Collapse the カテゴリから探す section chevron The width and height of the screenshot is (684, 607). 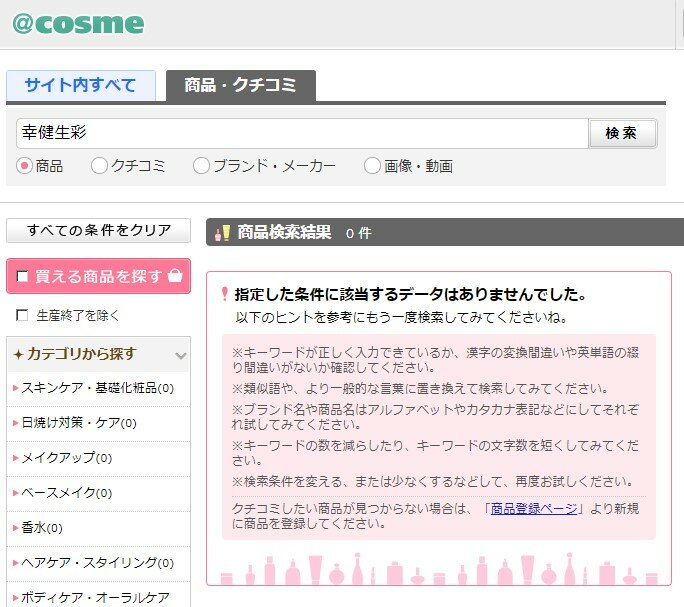(x=180, y=355)
